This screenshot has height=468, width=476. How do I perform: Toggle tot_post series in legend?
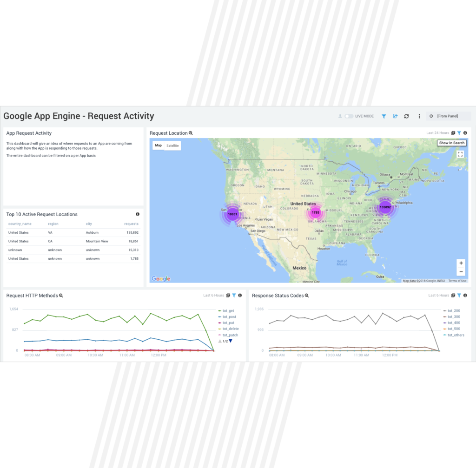(x=227, y=317)
